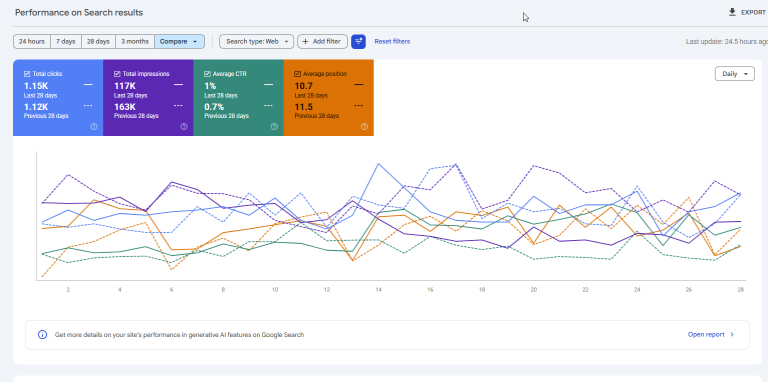Screen dimensions: 768x382
Task: Click the Performance on Search results heading
Action: click(79, 13)
